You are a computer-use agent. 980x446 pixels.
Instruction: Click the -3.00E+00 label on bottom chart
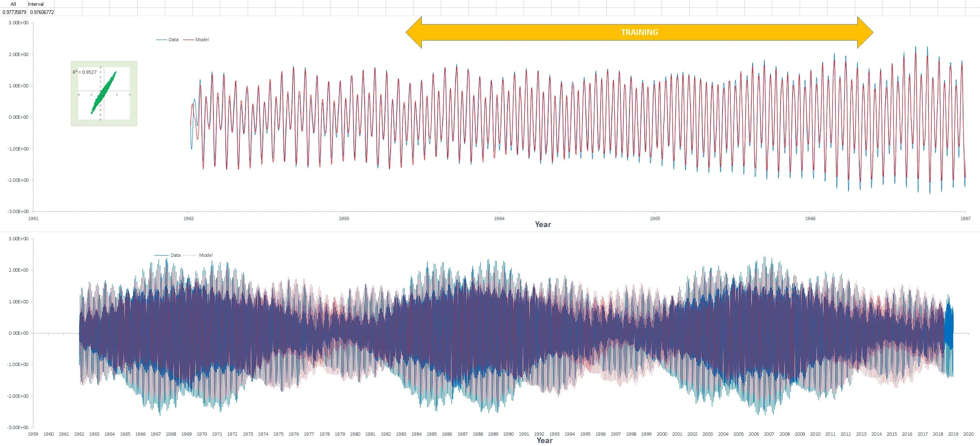18,427
